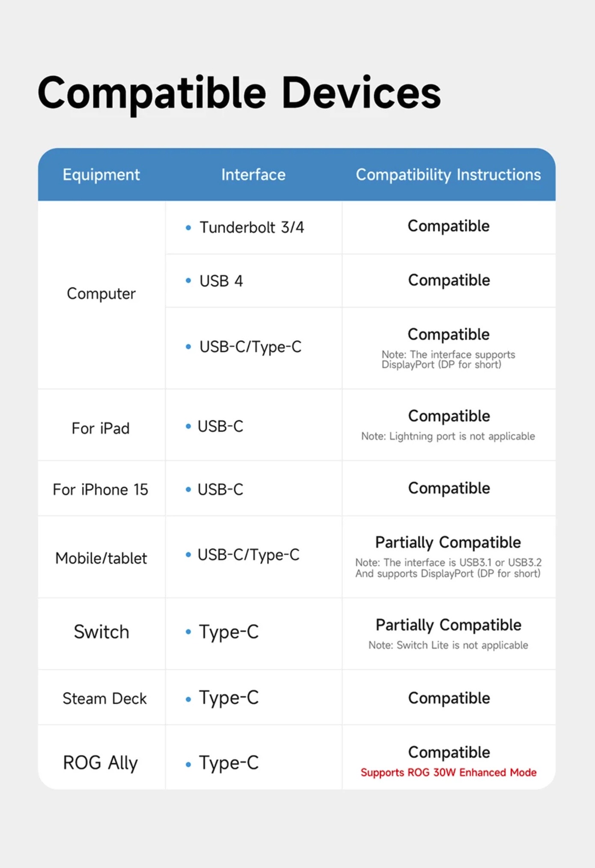This screenshot has width=595, height=868.
Task: Select the Equipment column header
Action: coord(101,175)
